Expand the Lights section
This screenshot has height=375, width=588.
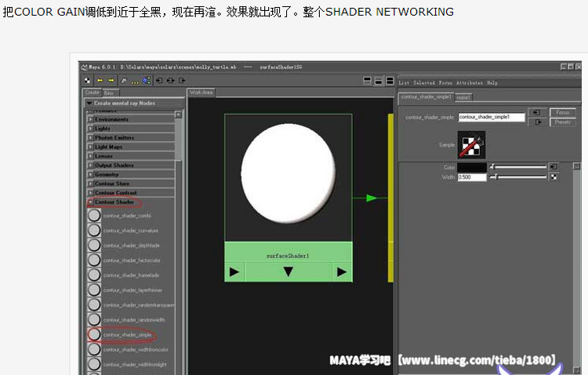tap(131, 129)
